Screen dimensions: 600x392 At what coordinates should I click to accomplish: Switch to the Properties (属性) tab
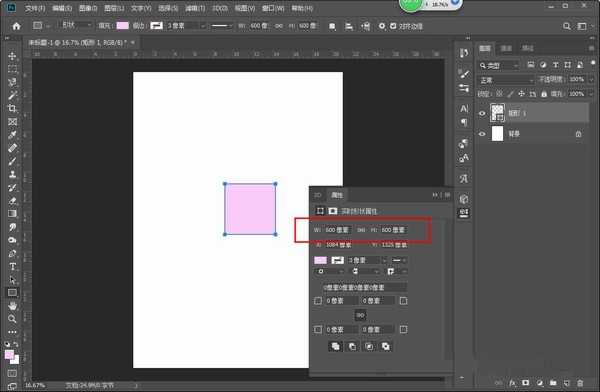tap(337, 195)
